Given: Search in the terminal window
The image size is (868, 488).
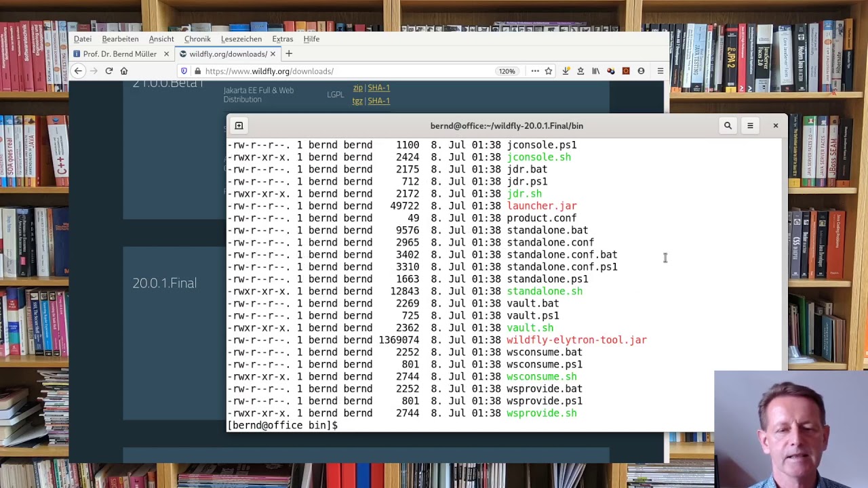Looking at the screenshot, I should (x=728, y=125).
